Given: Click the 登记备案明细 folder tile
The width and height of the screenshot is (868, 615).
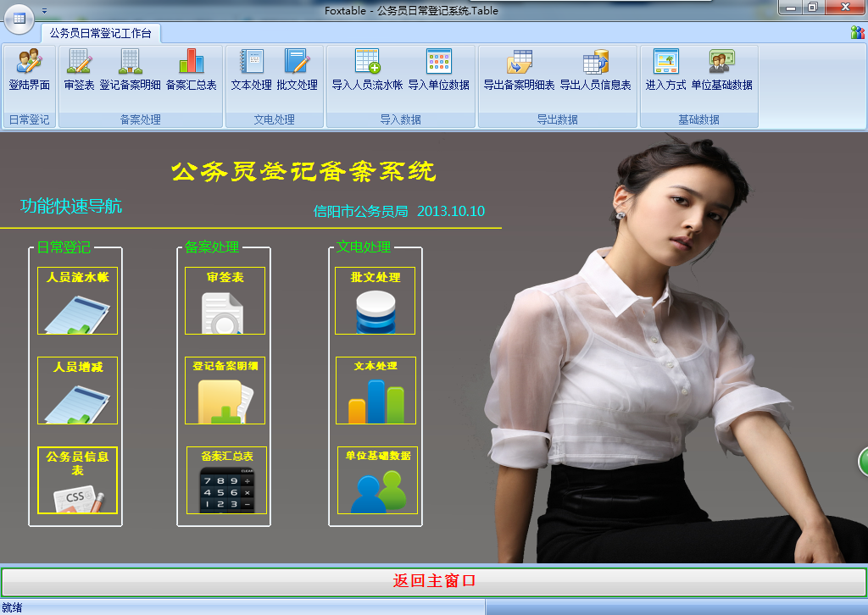Looking at the screenshot, I should [x=225, y=391].
